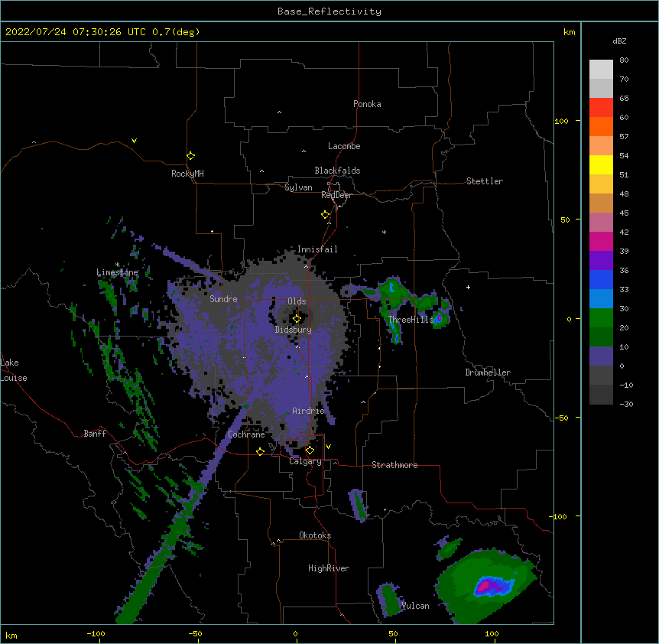Click the yellow V marker northwest of RockyMH
Viewport: 659px width, 644px height.
tap(134, 141)
